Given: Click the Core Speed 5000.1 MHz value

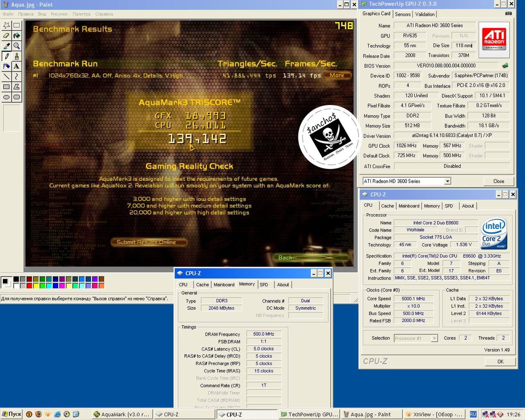Looking at the screenshot, I should pos(413,298).
